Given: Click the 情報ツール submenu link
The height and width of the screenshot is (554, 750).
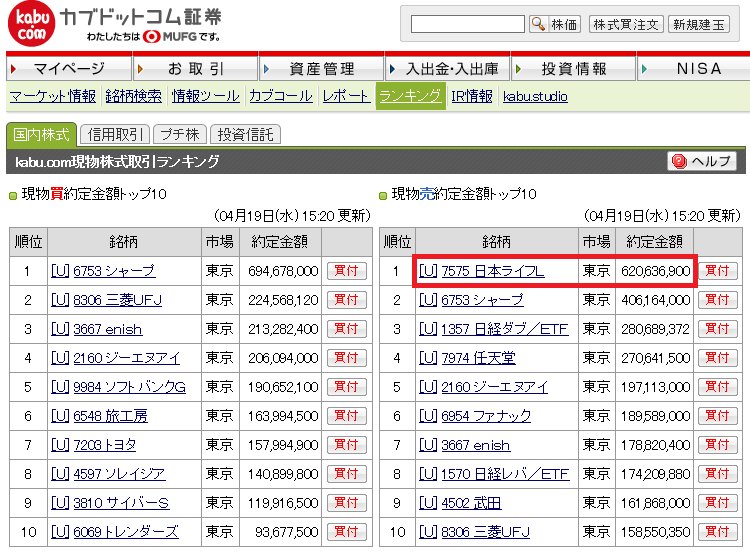Looking at the screenshot, I should tap(206, 96).
